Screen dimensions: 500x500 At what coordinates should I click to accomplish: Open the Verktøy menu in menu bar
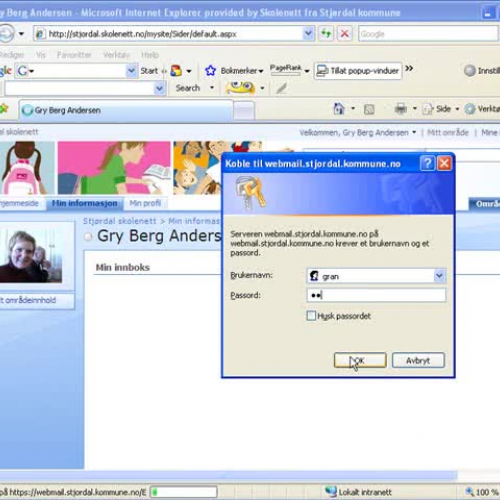(x=116, y=55)
